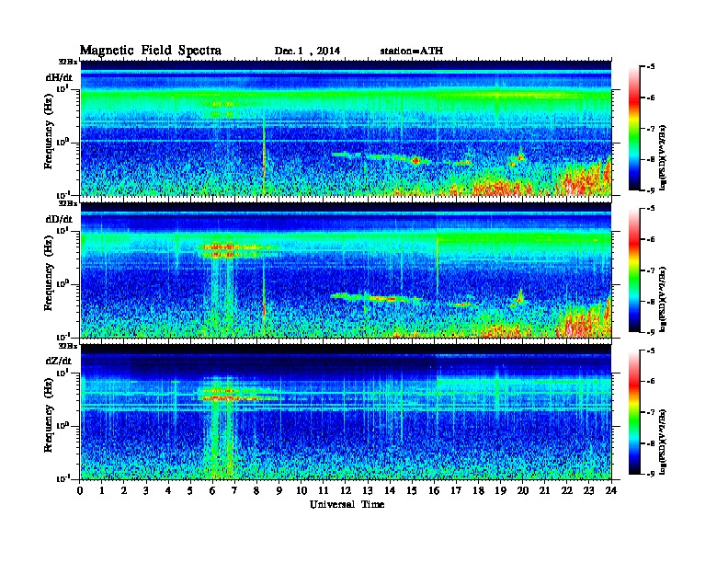Click hour tick label "2" on time axis
This screenshot has width=728, height=563.
(124, 491)
